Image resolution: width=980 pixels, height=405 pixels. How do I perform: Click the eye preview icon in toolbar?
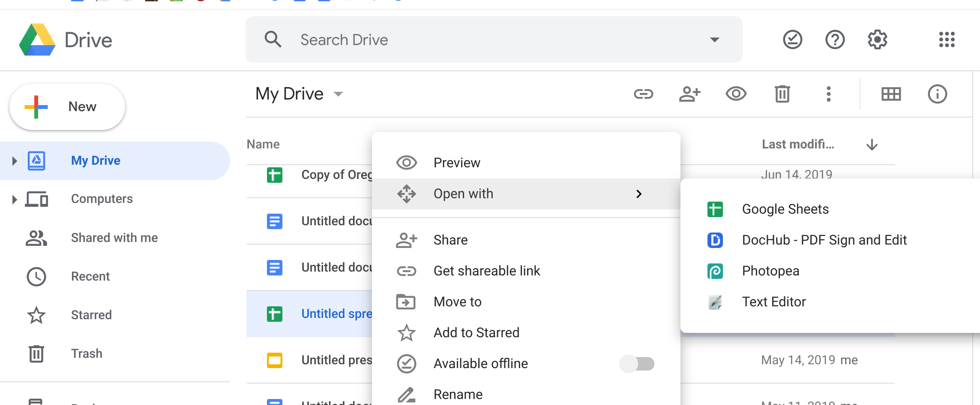[736, 94]
